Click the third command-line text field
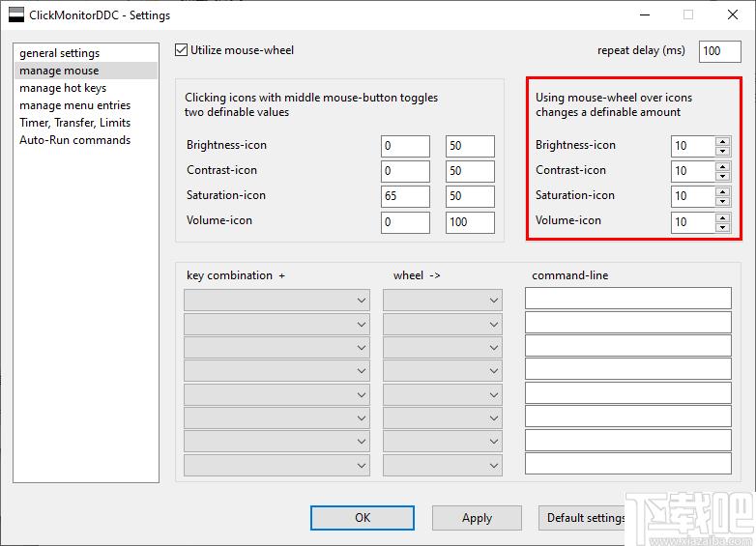The width and height of the screenshot is (756, 546). point(628,346)
